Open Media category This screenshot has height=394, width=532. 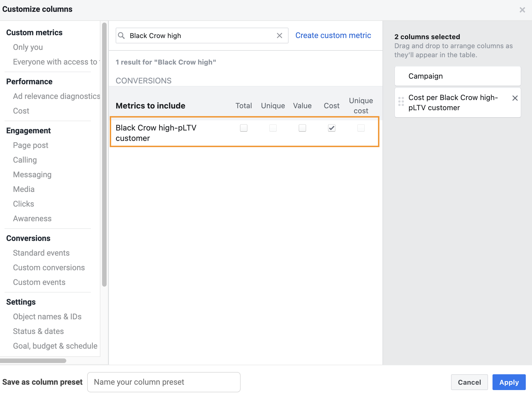pyautogui.click(x=24, y=189)
